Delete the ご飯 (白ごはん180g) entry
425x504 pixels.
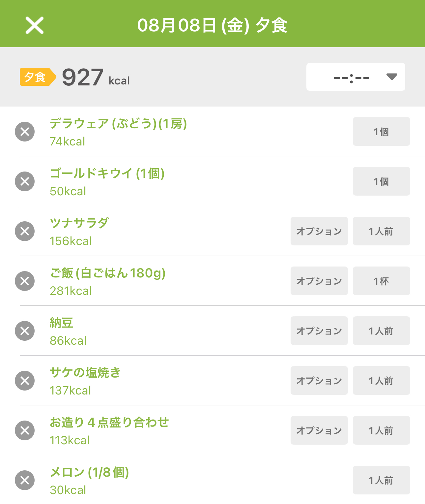pyautogui.click(x=25, y=281)
